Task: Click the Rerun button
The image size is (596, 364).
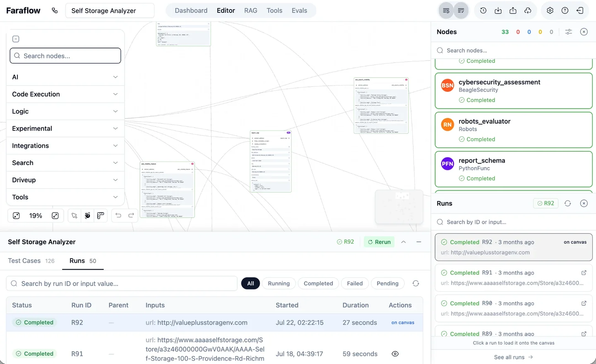Action: (x=379, y=242)
